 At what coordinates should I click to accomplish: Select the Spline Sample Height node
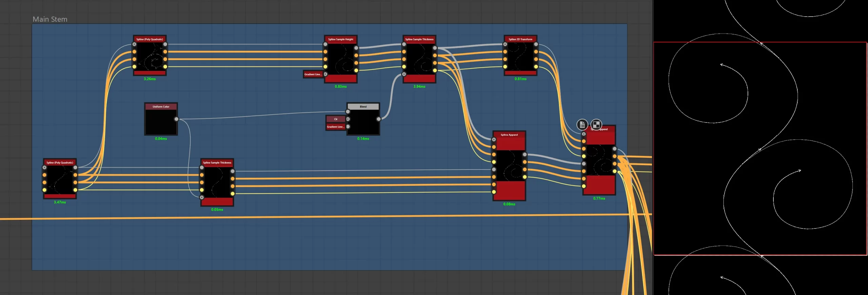(x=341, y=59)
